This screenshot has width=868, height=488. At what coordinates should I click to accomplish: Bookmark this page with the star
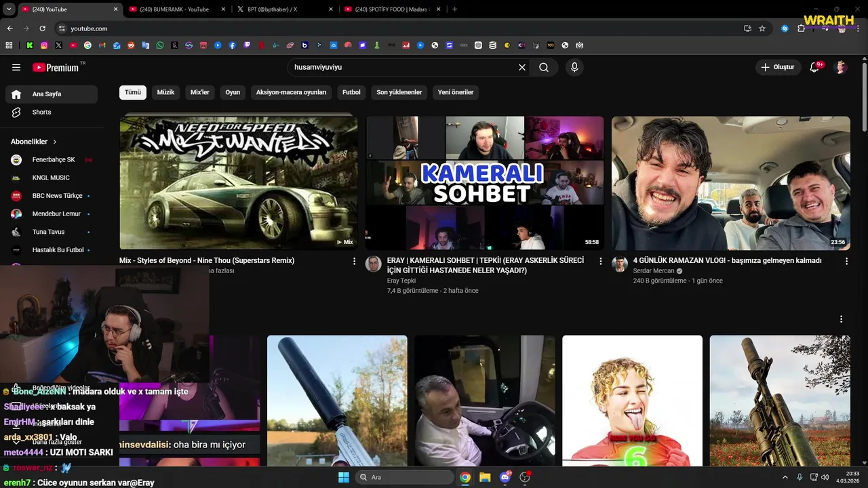(x=762, y=28)
